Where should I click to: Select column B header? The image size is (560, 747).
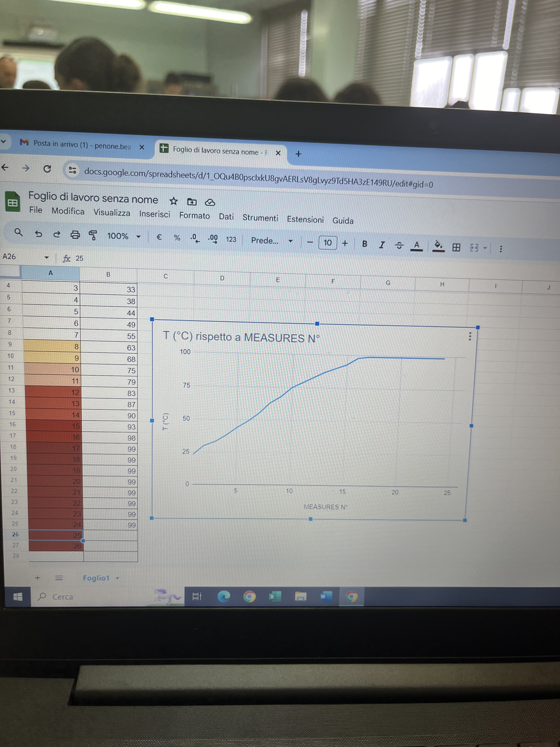pos(108,275)
